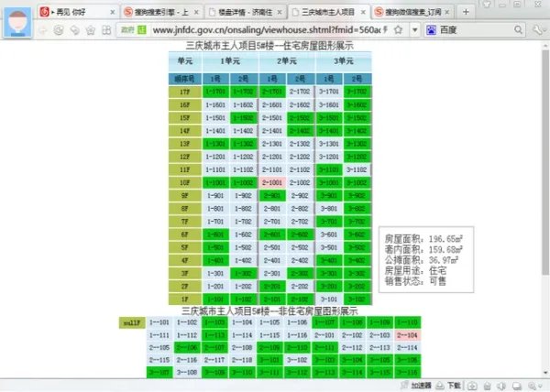
Task: Bookmark page with address bar star
Action: point(398,30)
